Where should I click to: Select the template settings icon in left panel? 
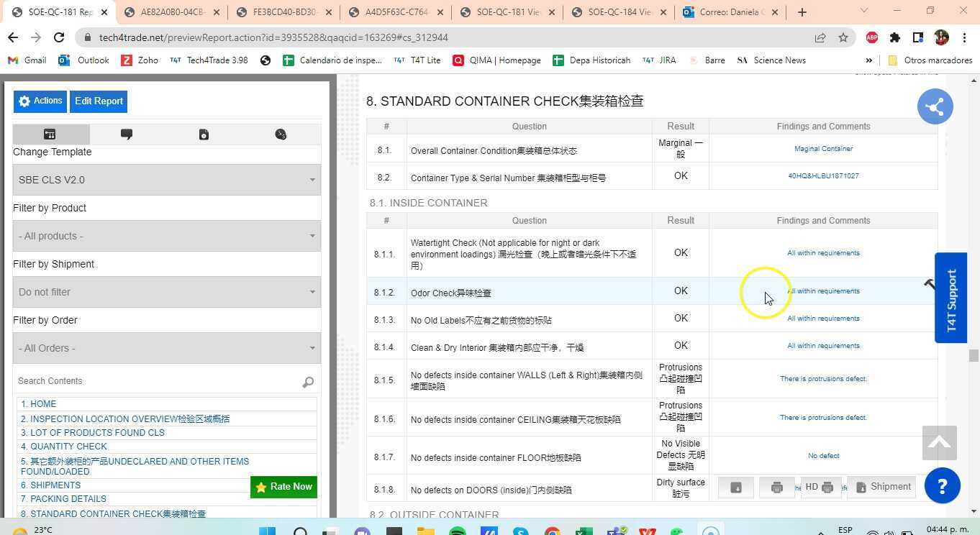49,134
